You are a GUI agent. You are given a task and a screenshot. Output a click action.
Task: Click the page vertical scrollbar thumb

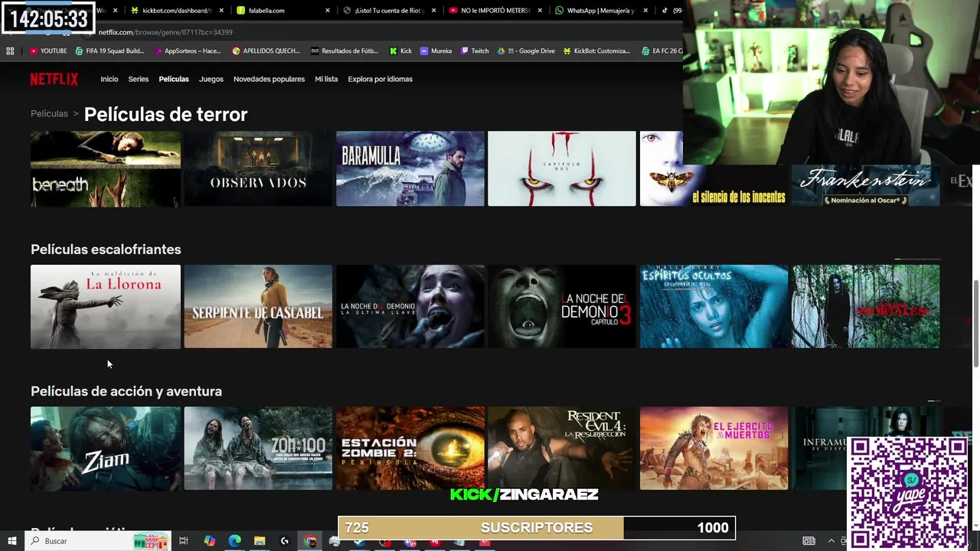[975, 323]
